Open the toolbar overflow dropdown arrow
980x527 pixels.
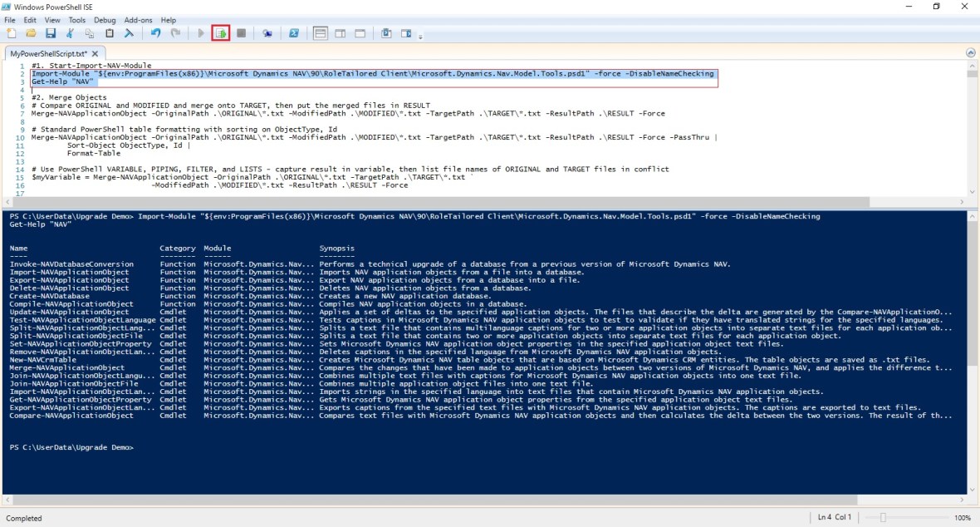pyautogui.click(x=419, y=35)
